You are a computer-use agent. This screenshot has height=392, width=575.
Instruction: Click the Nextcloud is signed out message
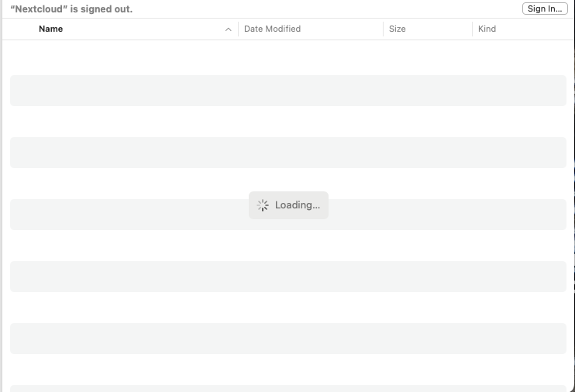click(71, 9)
